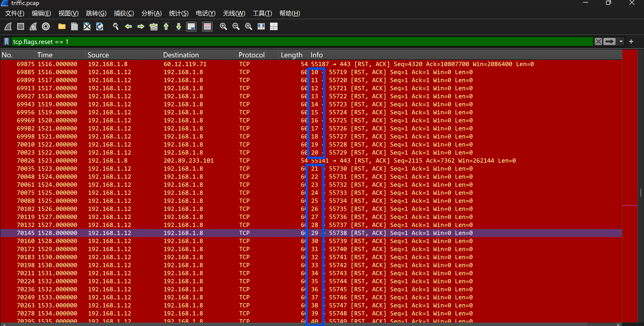Sort by the Protocol column header
Screen dimensions: 644x326
[258, 55]
